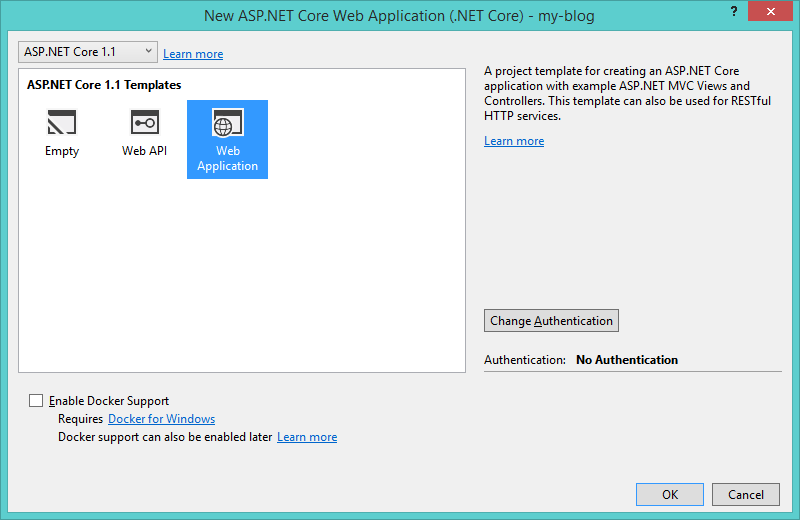Screen dimensions: 800x520
Task: Click the No Authentication status text
Action: click(627, 360)
